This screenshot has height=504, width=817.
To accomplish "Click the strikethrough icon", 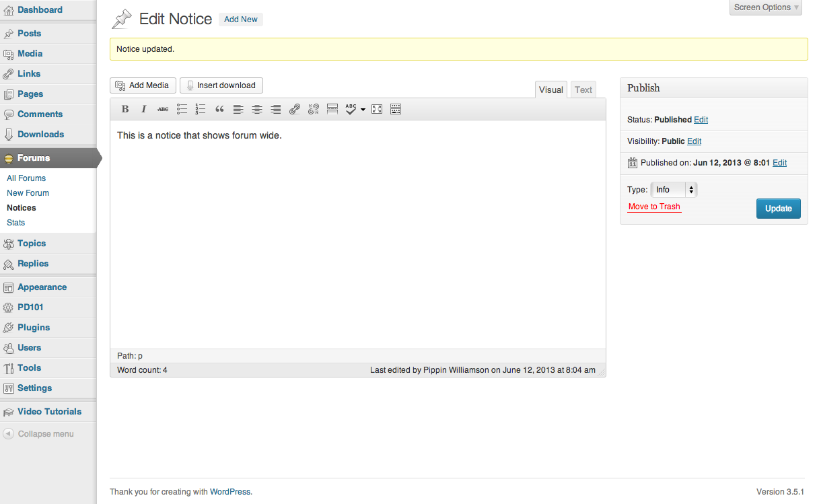I will coord(163,109).
